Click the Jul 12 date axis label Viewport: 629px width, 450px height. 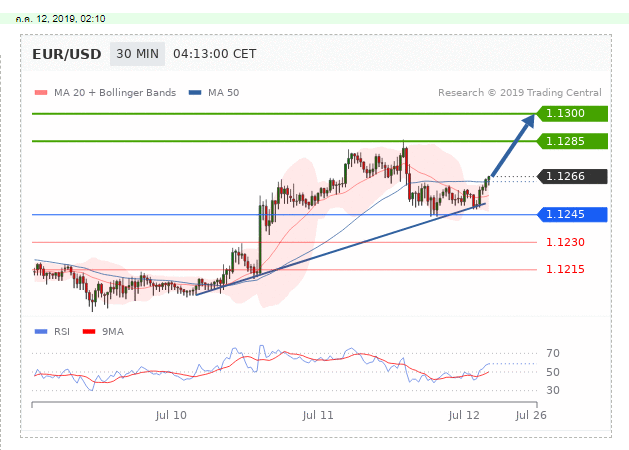pos(464,415)
